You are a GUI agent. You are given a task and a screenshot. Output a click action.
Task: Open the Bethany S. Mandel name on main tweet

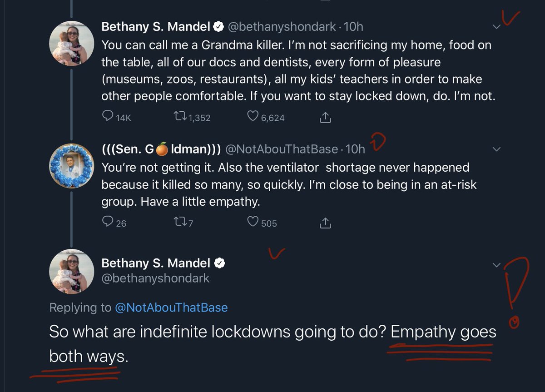[x=156, y=263]
